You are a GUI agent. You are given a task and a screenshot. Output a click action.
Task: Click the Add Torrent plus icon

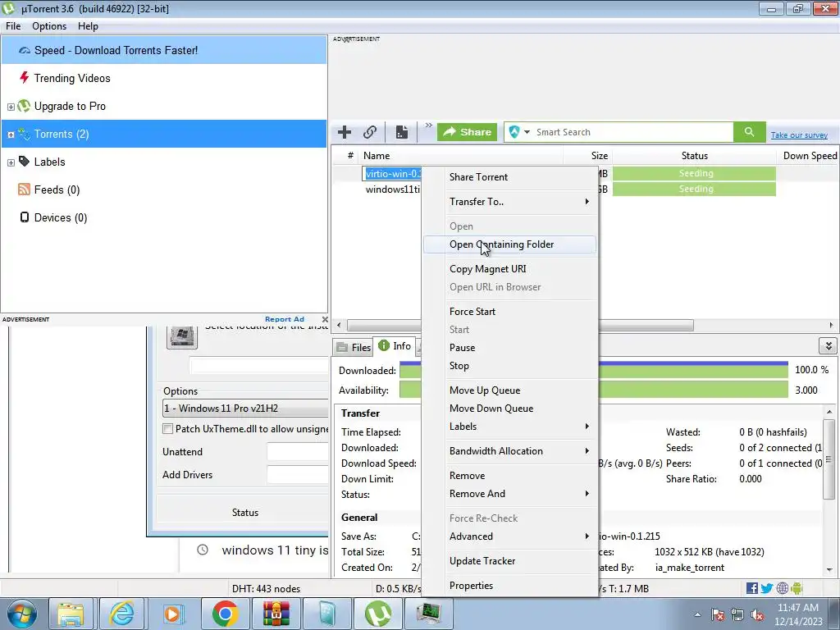pyautogui.click(x=345, y=132)
